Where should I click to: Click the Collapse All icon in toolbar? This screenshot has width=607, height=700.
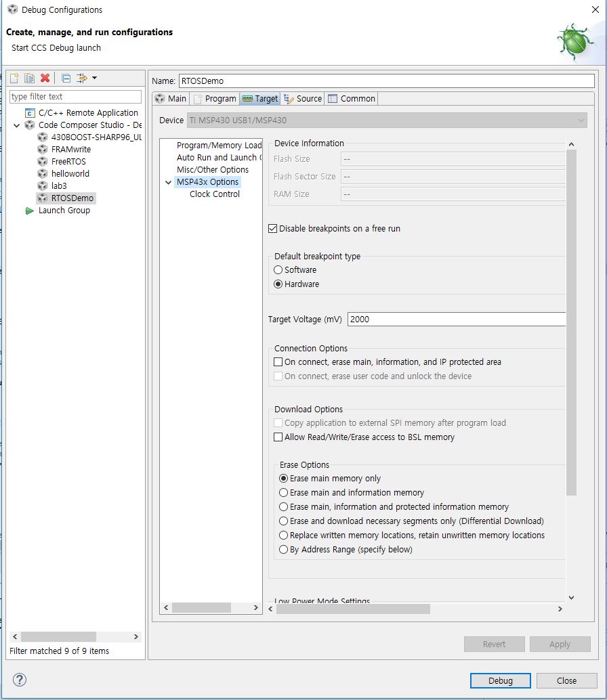66,78
